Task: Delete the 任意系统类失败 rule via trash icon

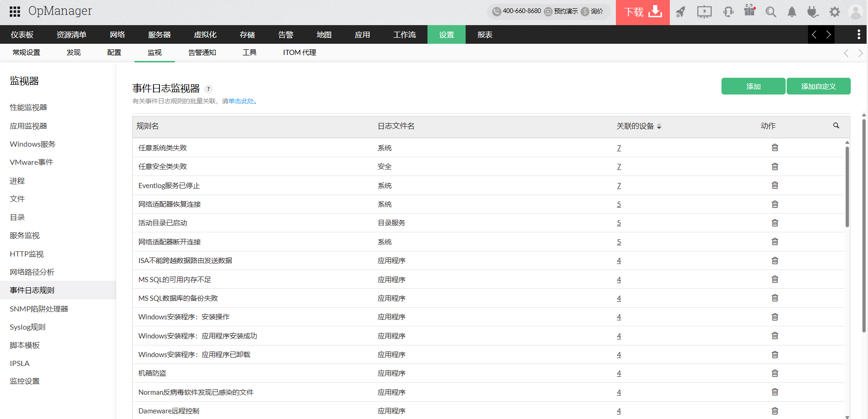Action: pyautogui.click(x=775, y=148)
